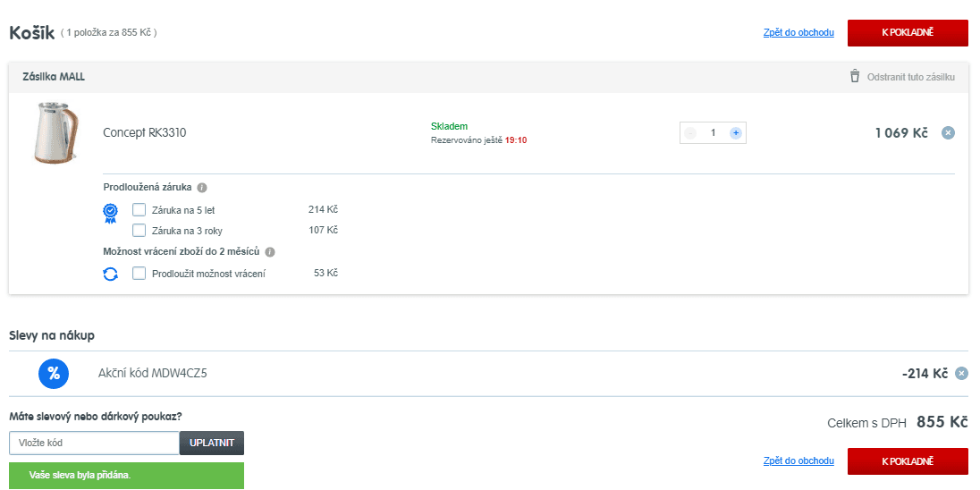
Task: Click the top K POKLADNĚ button
Action: click(x=908, y=32)
